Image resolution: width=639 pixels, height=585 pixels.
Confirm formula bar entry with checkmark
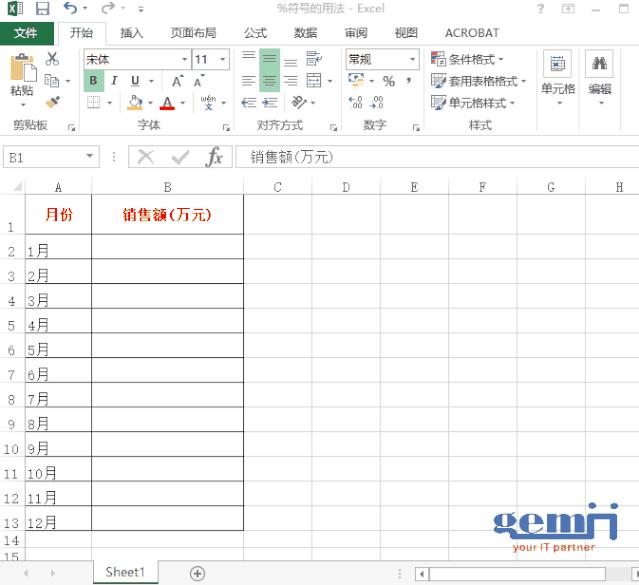tap(180, 157)
